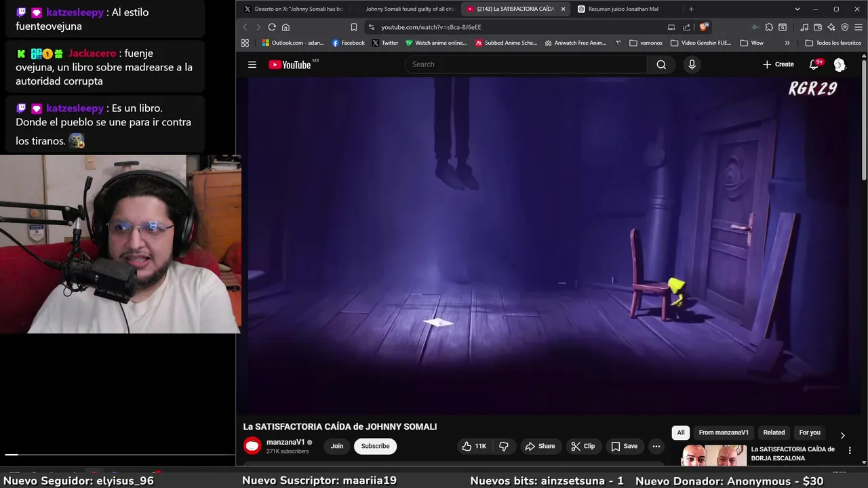Open manzanaV1 channel name link
868x488 pixels.
pyautogui.click(x=285, y=442)
